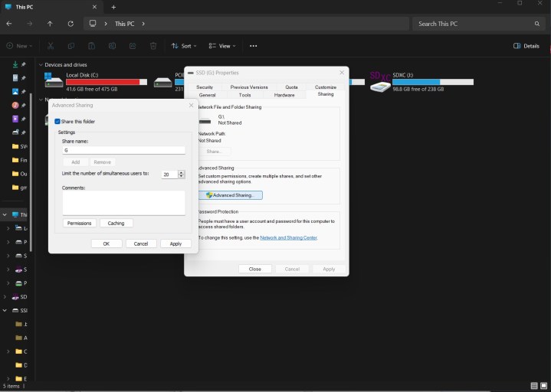
Task: Collapse the Devices and drives group
Action: tap(40, 65)
